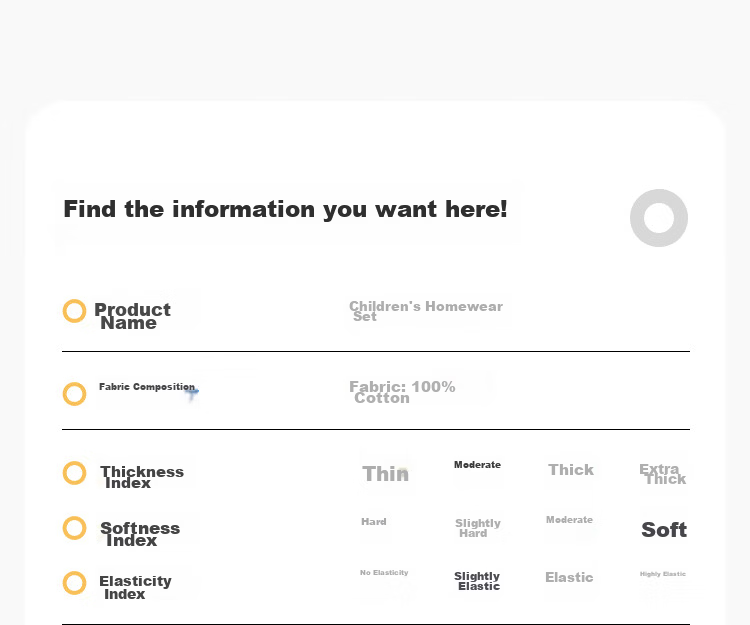Viewport: 750px width, 625px height.
Task: Choose the 'Highly Elastic' option
Action: (x=662, y=574)
